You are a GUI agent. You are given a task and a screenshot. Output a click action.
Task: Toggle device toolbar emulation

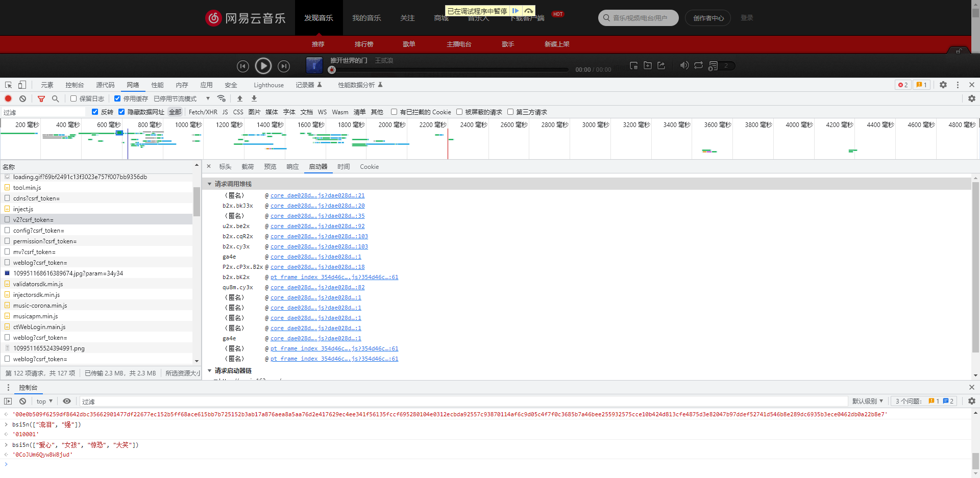tap(22, 85)
